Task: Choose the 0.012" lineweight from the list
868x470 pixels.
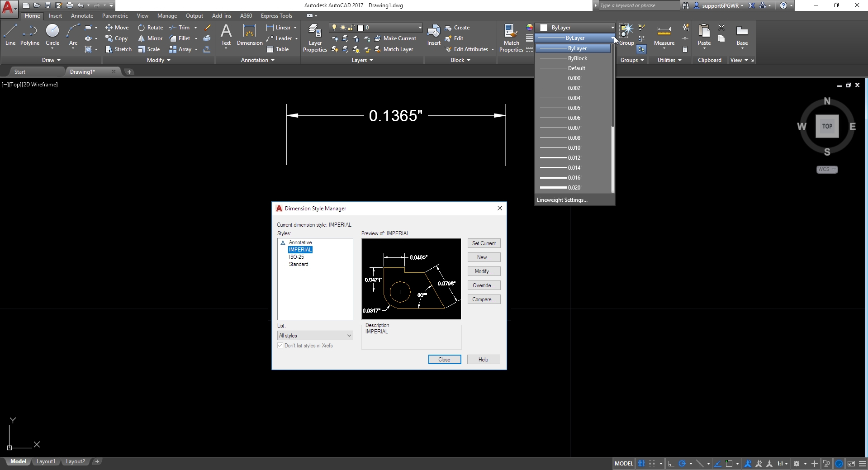Action: 574,158
